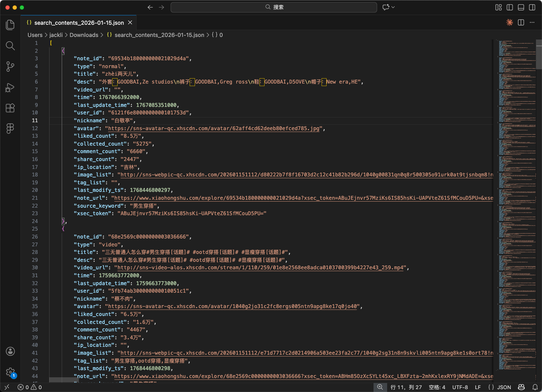The width and height of the screenshot is (542, 392).
Task: Toggle the primary sidebar visibility
Action: (510, 7)
